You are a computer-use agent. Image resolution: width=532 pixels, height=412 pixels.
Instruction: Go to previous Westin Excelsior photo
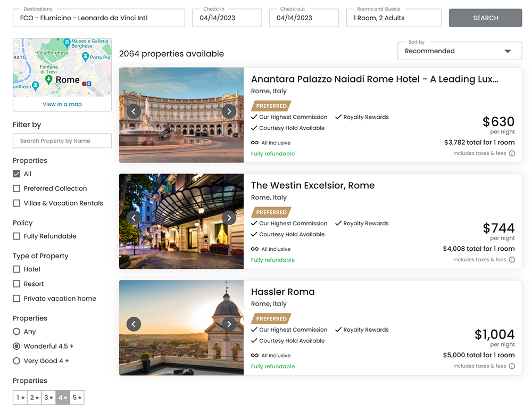pos(134,218)
